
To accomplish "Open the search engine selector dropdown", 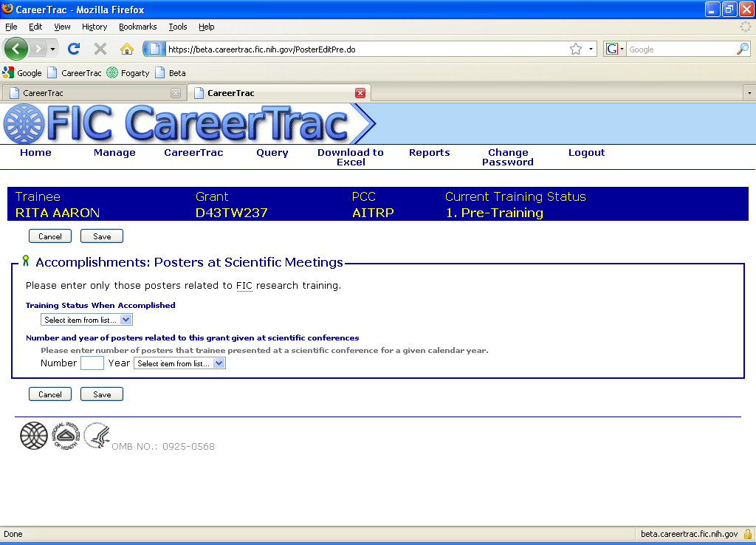I will 615,49.
